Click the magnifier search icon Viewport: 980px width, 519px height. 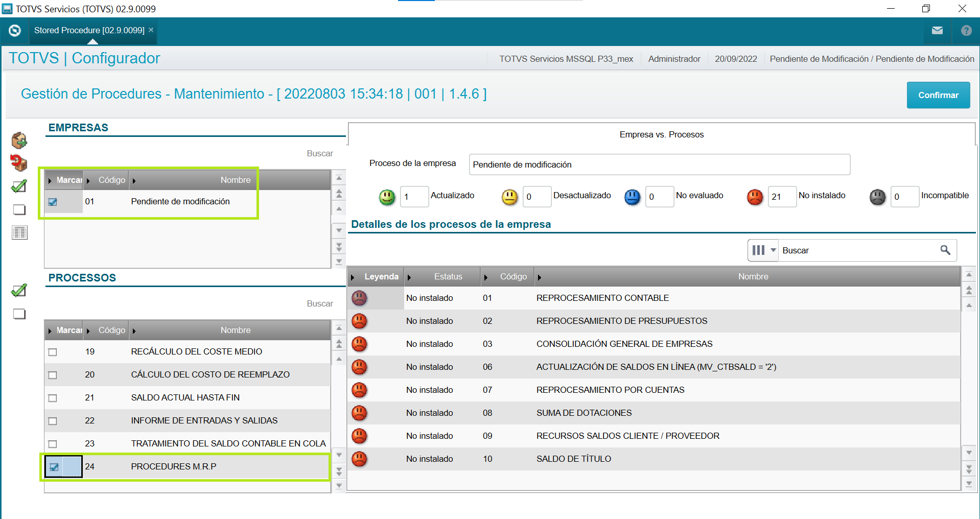click(945, 250)
